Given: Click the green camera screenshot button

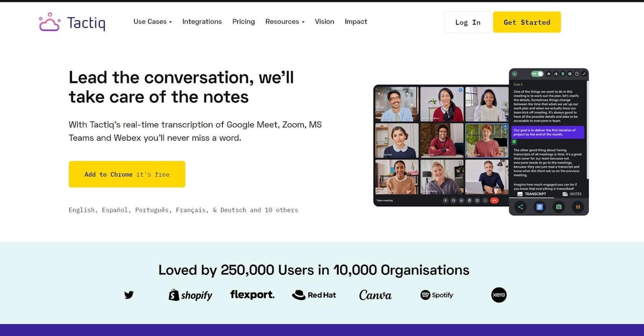Looking at the screenshot, I should click(x=559, y=207).
